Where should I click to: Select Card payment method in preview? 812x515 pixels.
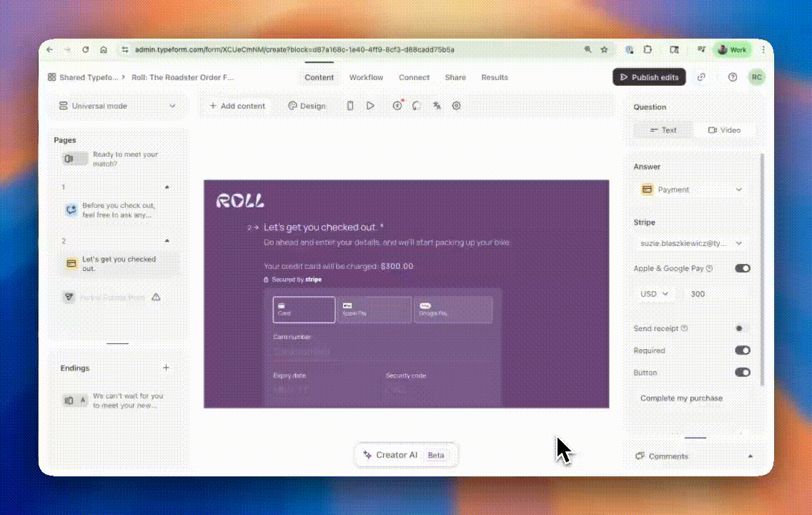pyautogui.click(x=304, y=309)
